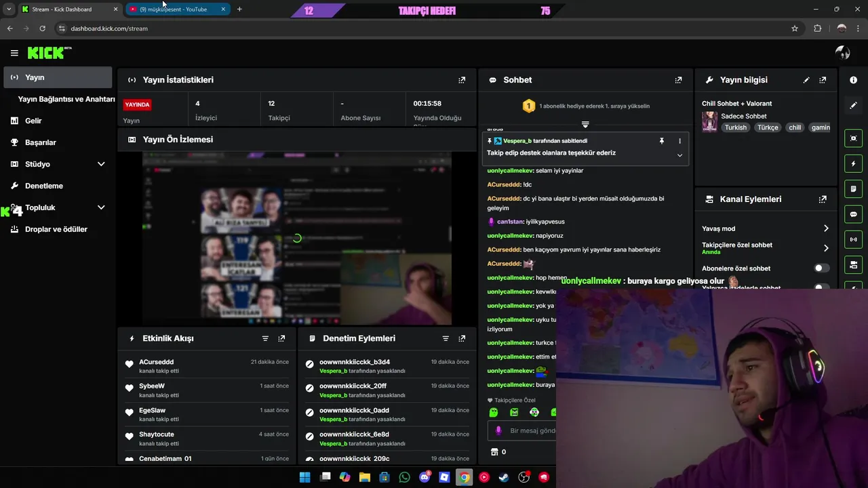
Task: Toggle the broadcast signal icon in right sidebar
Action: click(x=853, y=239)
